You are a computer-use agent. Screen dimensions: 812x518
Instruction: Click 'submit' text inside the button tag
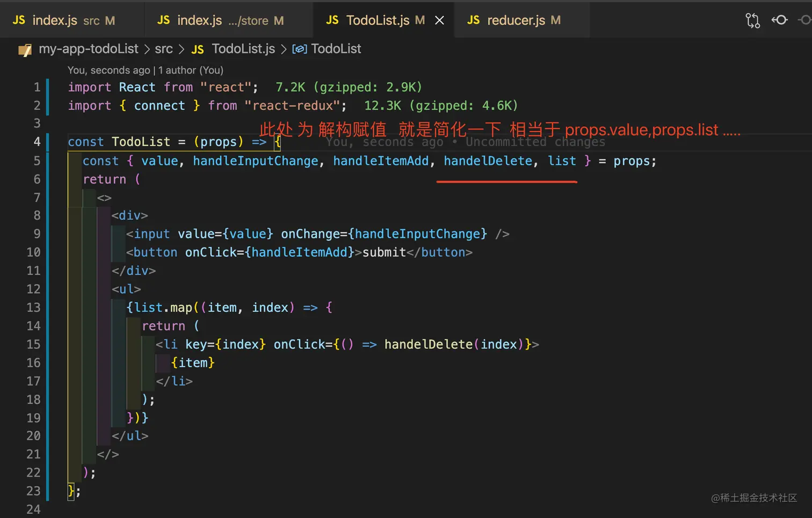click(x=384, y=252)
